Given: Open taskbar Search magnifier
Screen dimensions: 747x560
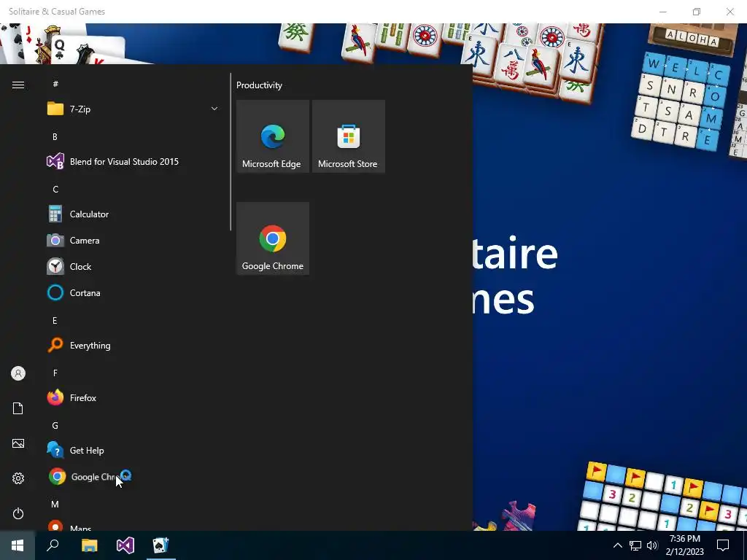Looking at the screenshot, I should click(x=53, y=545).
